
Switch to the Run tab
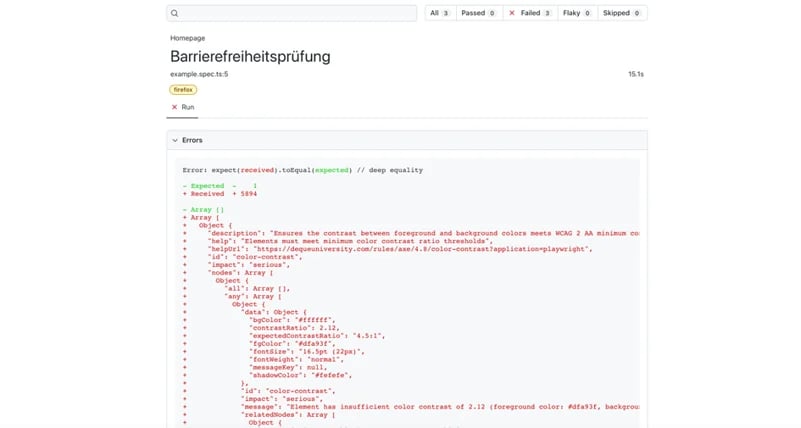188,107
